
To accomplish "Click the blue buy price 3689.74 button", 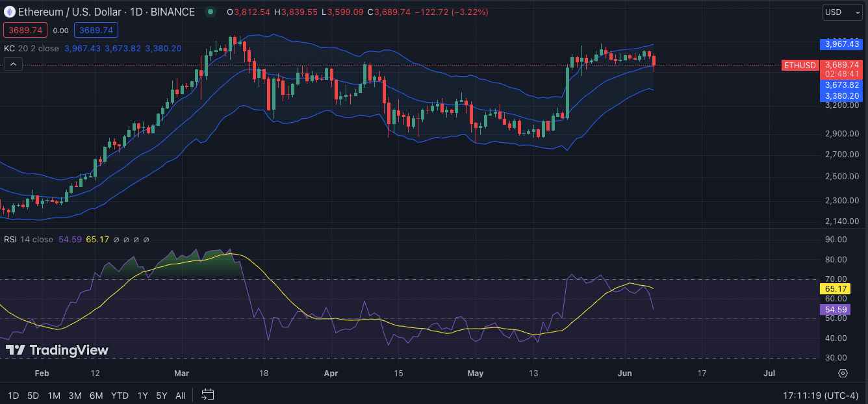I will coord(96,30).
